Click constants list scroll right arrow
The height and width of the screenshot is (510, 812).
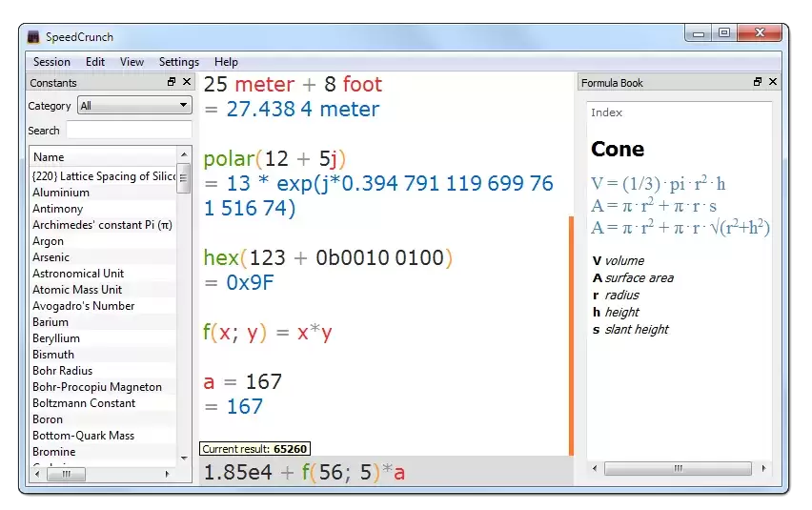tap(167, 474)
